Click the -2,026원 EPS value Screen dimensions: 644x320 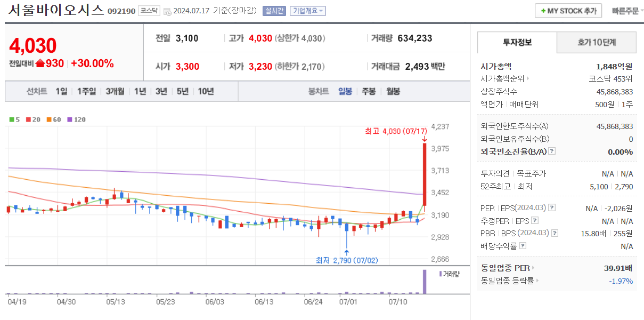(x=618, y=208)
